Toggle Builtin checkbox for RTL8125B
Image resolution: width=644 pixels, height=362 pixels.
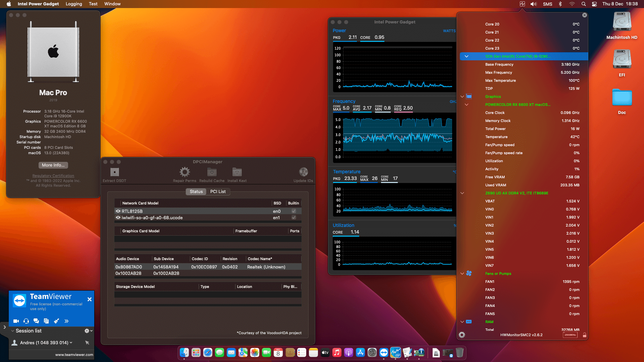[x=294, y=211]
